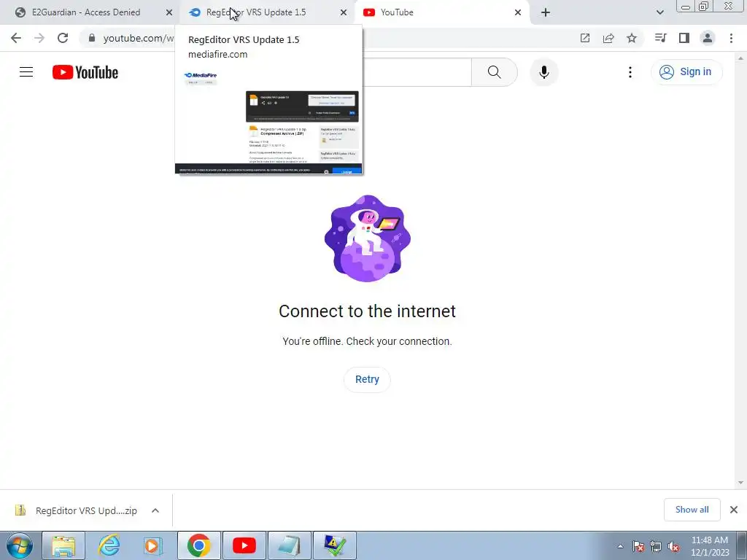
Task: Click the MediaFire tab preview thumbnail
Action: click(x=268, y=121)
